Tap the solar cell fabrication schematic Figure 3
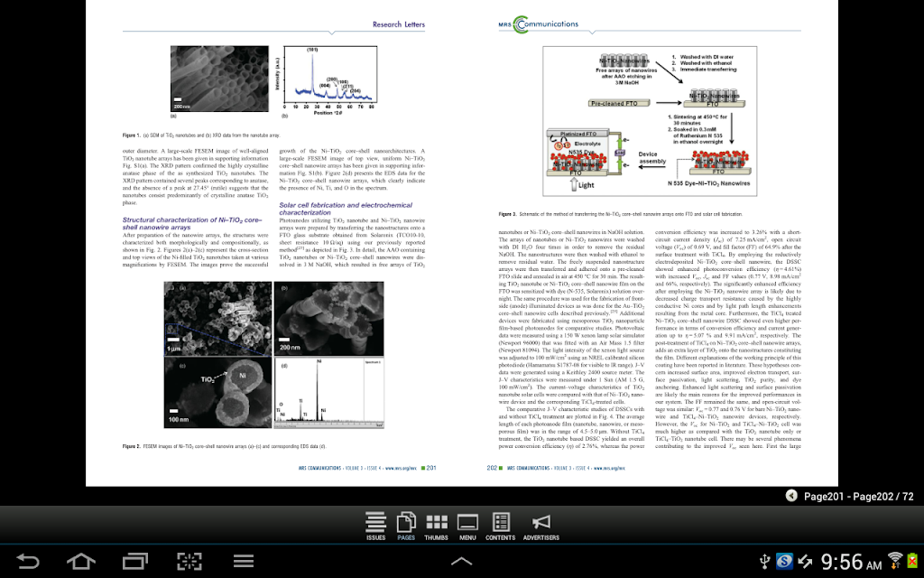The height and width of the screenshot is (578, 924). (x=650, y=121)
